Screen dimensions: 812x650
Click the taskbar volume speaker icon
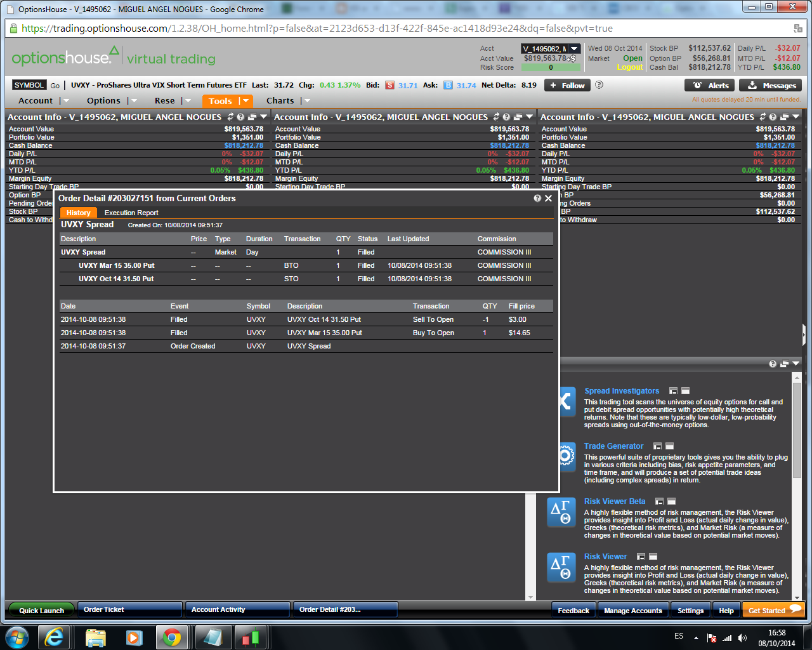coord(742,638)
